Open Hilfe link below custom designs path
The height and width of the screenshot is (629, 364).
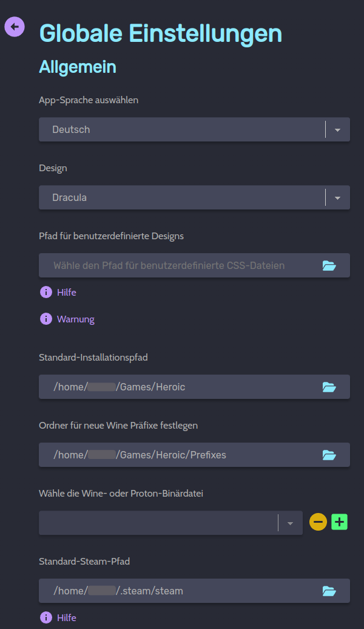click(x=67, y=292)
